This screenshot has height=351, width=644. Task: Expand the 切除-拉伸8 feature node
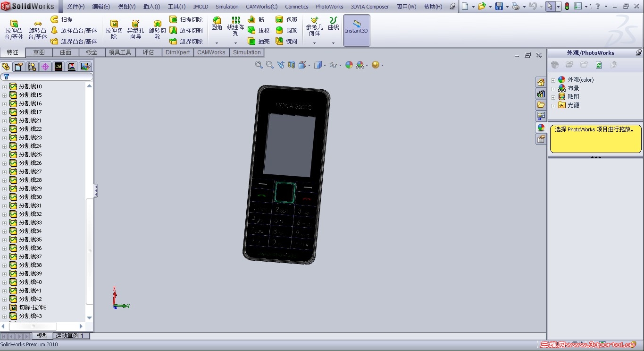click(5, 308)
